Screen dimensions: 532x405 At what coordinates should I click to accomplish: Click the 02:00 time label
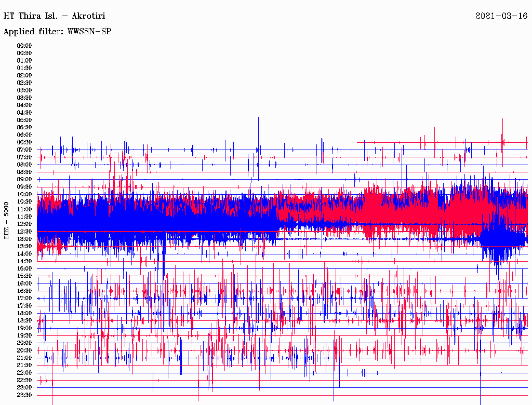[24, 75]
